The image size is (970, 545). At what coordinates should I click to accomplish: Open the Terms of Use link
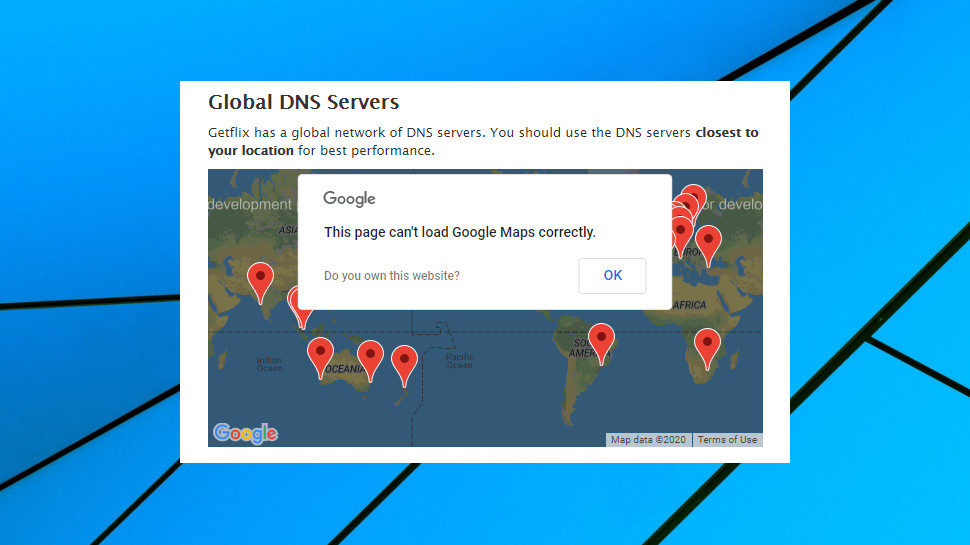pyautogui.click(x=728, y=440)
